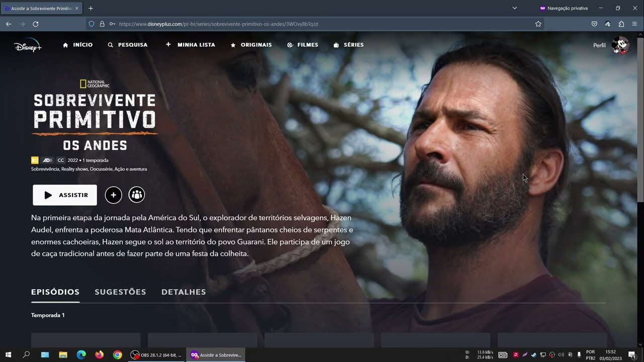Viewport: 644px width, 362px height.
Task: Switch to the EPISÓDIOS tab
Action: [x=55, y=292]
